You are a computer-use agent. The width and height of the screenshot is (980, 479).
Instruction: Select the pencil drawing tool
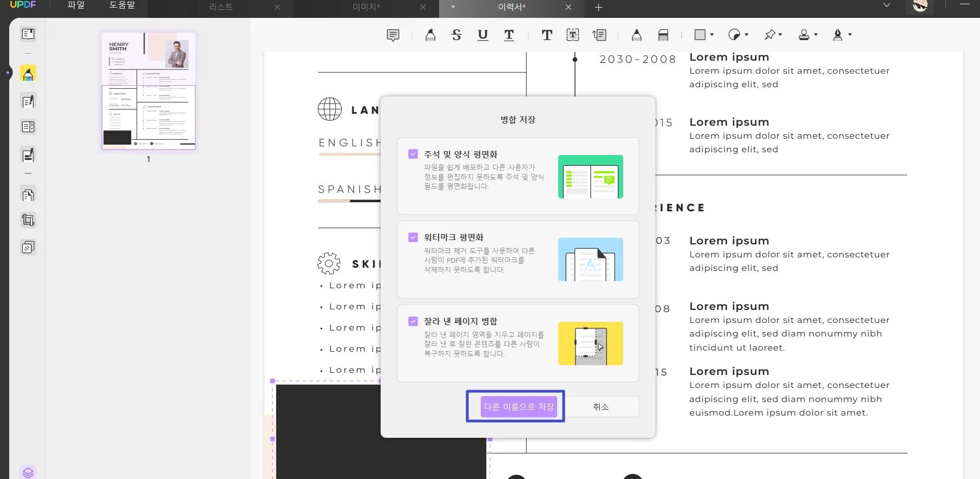(x=637, y=35)
